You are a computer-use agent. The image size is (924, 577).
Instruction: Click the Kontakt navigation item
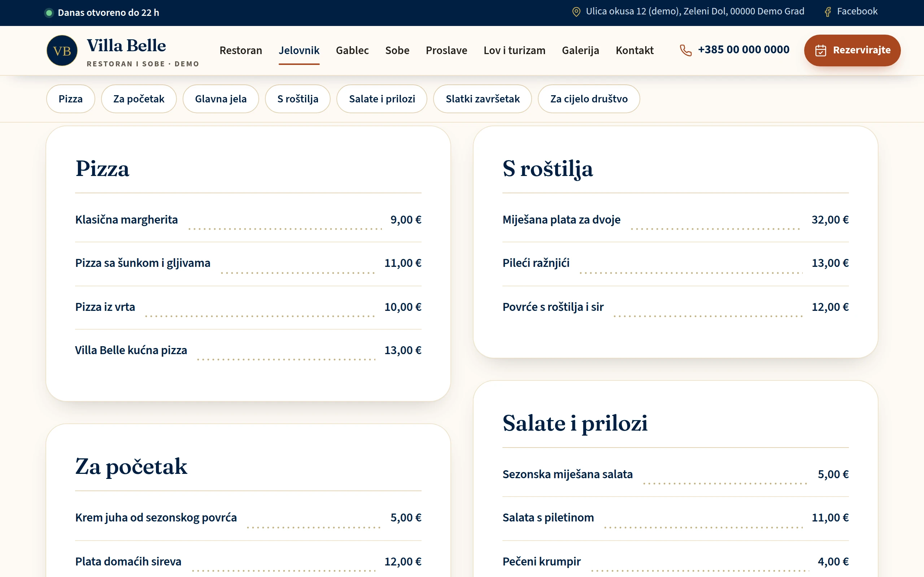click(635, 50)
